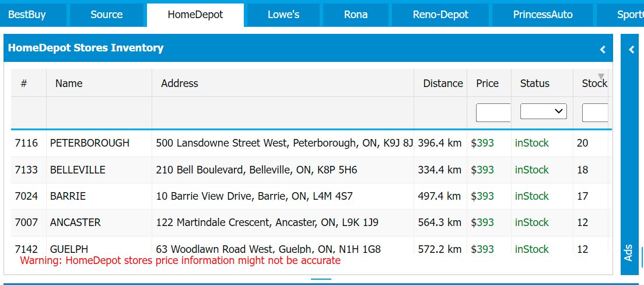Image resolution: width=644 pixels, height=285 pixels.
Task: Select the Lowe's tab
Action: click(x=283, y=15)
